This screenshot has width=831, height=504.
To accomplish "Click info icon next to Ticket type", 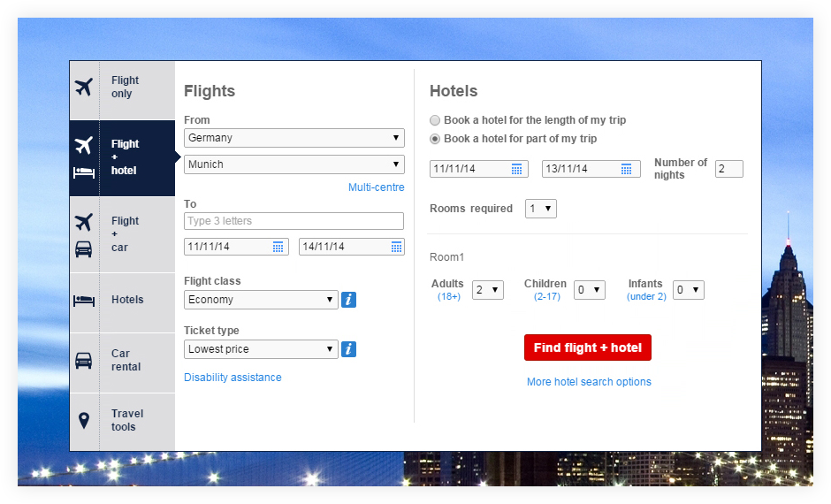I will click(x=348, y=349).
